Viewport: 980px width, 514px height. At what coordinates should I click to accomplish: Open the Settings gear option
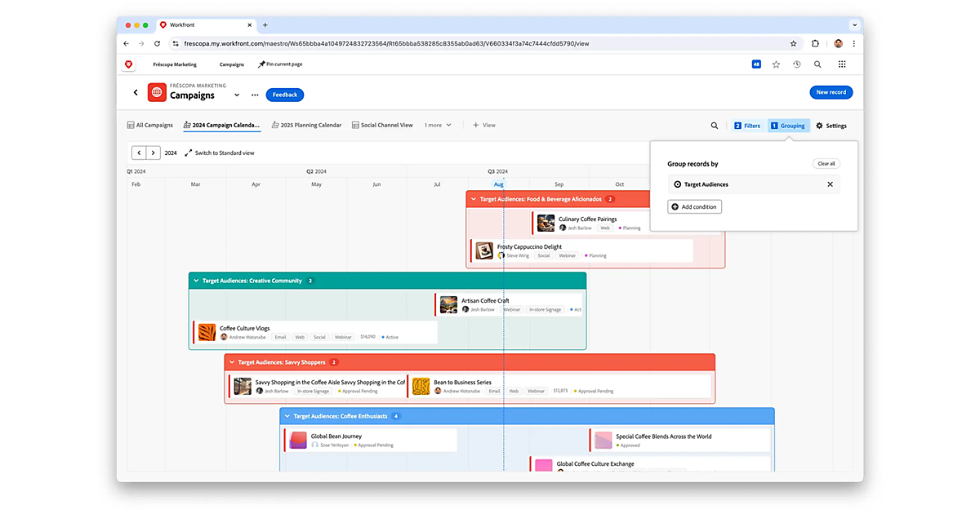[831, 126]
